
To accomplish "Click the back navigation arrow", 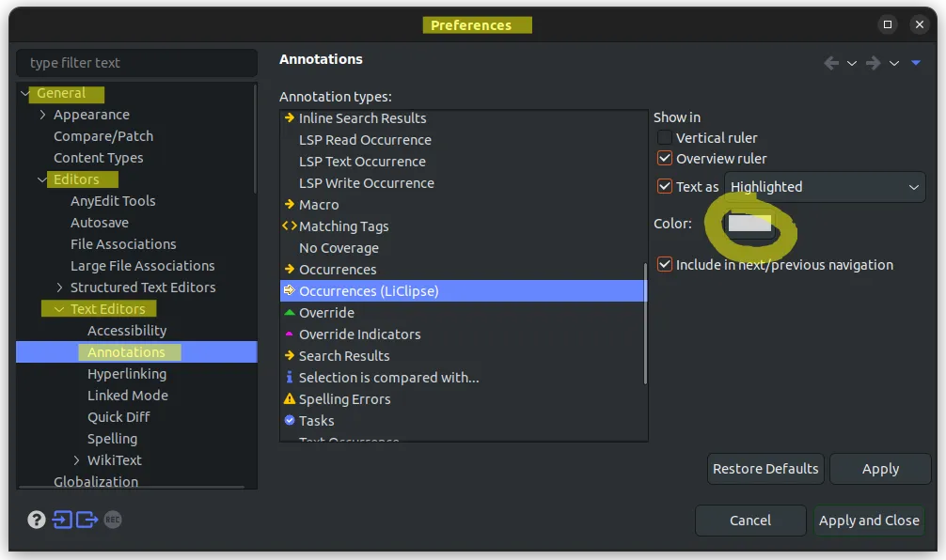I will pyautogui.click(x=830, y=63).
